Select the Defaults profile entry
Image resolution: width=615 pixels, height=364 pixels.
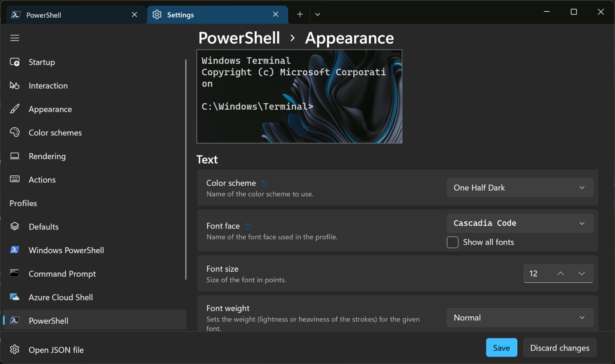44,226
